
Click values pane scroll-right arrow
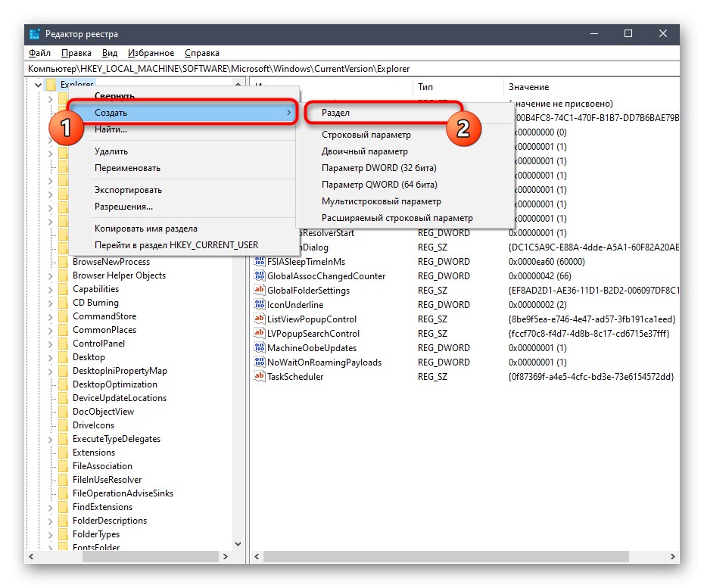point(672,556)
